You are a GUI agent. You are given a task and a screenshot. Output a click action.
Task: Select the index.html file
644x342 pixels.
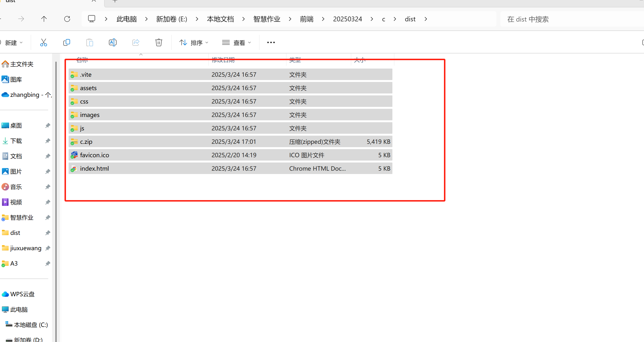tap(95, 168)
